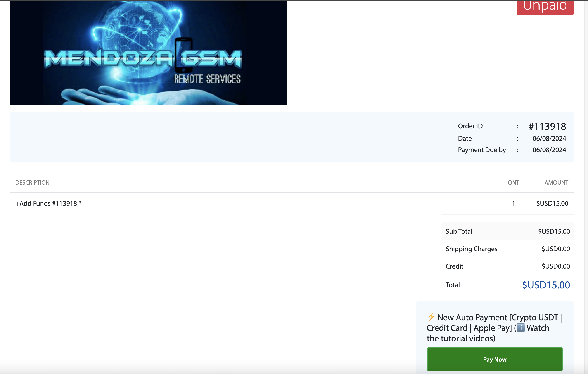
Task: Click the Payment Due by label
Action: point(482,150)
